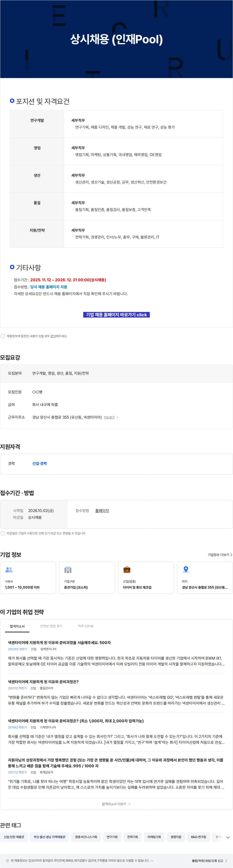Expand the footer copyright notice chevron
233x868 pixels.
[x=152, y=860]
